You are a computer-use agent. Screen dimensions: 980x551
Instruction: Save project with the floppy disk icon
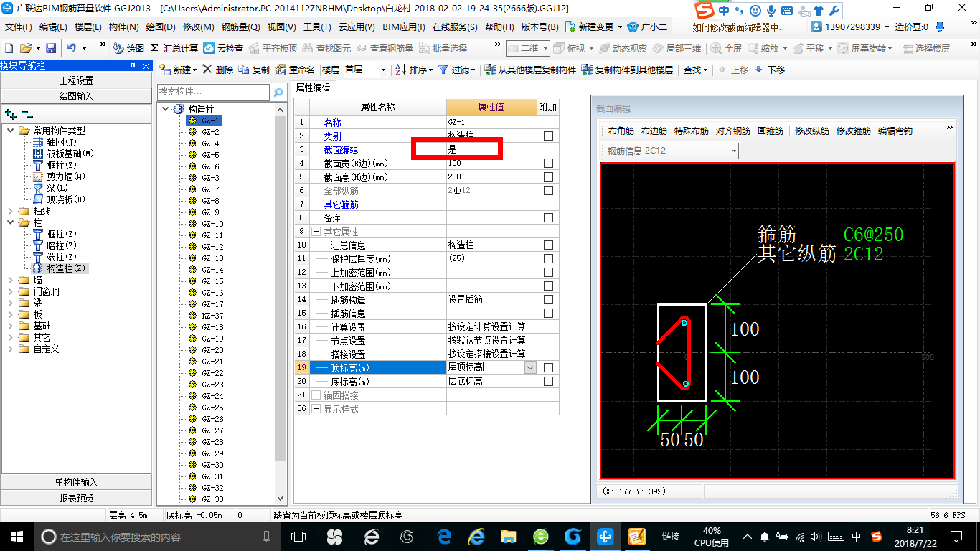point(51,48)
